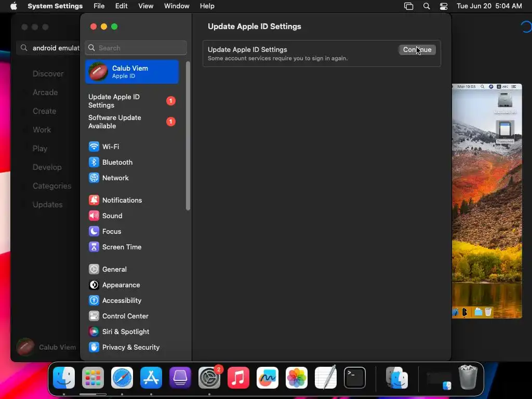Viewport: 532px width, 399px height.
Task: Select Update Apple ID Settings sidebar item
Action: [132, 101]
